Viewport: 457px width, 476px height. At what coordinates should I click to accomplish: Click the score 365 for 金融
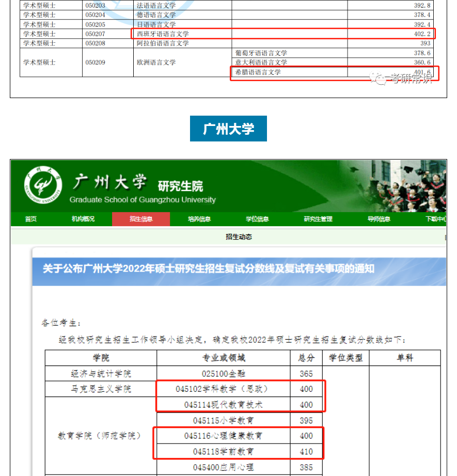(306, 374)
